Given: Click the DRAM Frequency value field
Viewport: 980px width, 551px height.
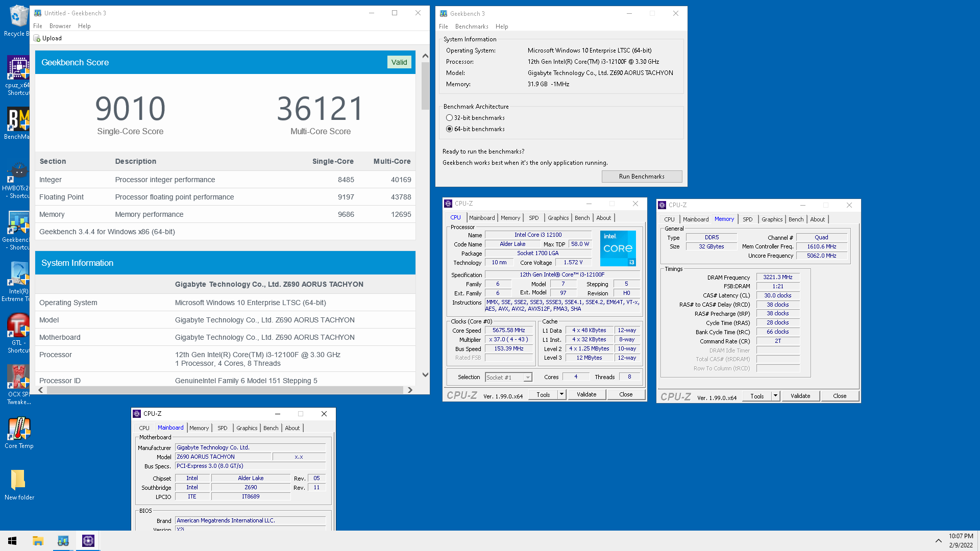Looking at the screenshot, I should pos(777,278).
